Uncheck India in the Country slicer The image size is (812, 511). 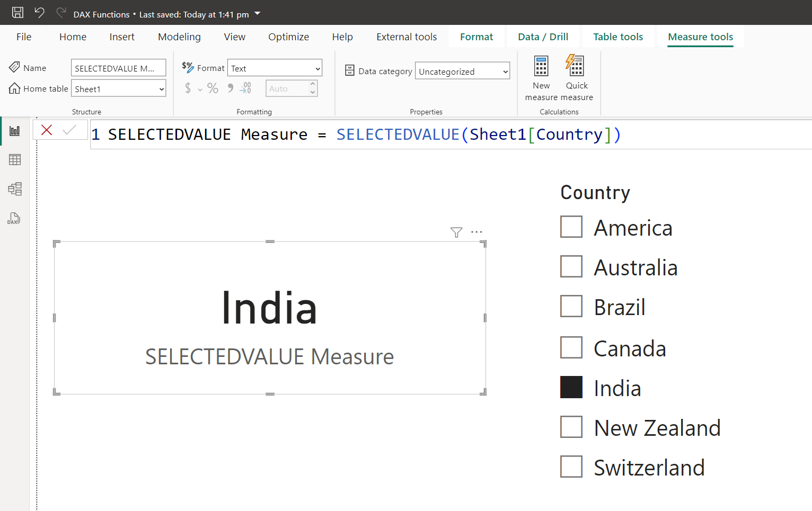(571, 387)
